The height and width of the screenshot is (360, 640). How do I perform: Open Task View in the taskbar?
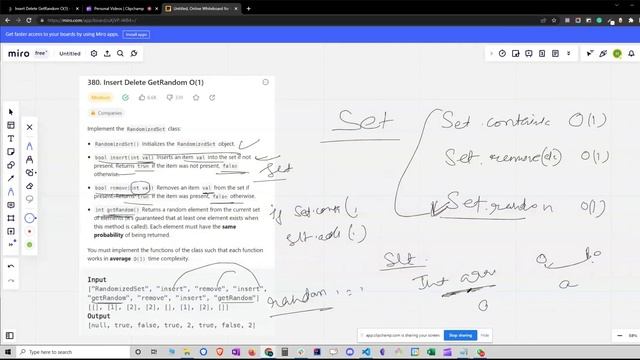(x=154, y=352)
